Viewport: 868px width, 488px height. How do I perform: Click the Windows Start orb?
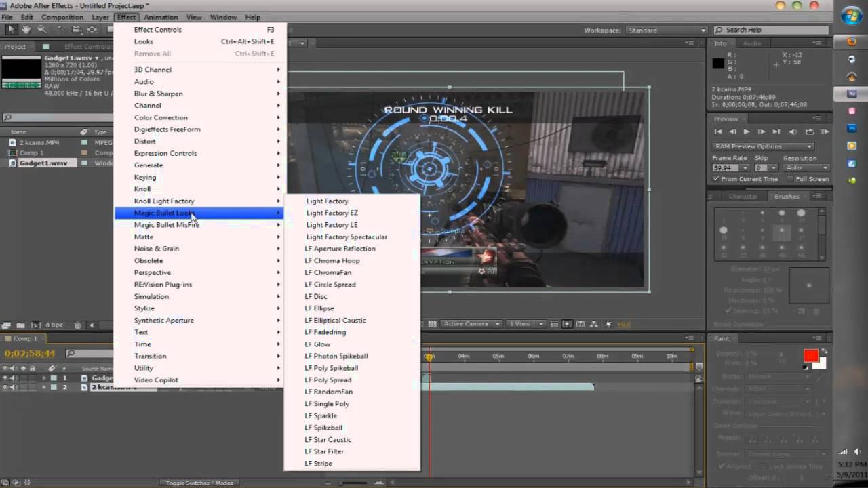tap(851, 15)
